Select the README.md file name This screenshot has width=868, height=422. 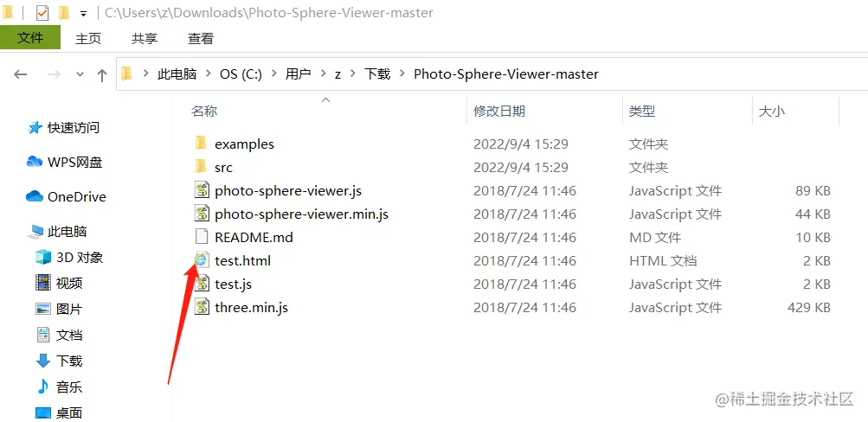tap(254, 237)
